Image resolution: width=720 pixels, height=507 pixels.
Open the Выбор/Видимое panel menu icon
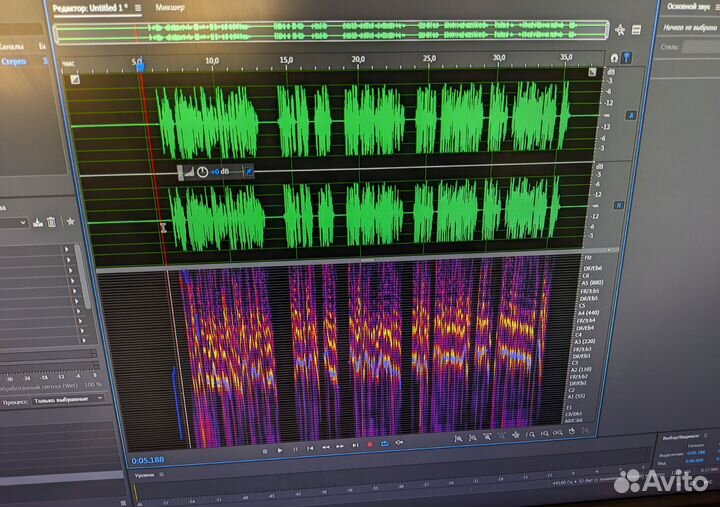click(x=706, y=435)
